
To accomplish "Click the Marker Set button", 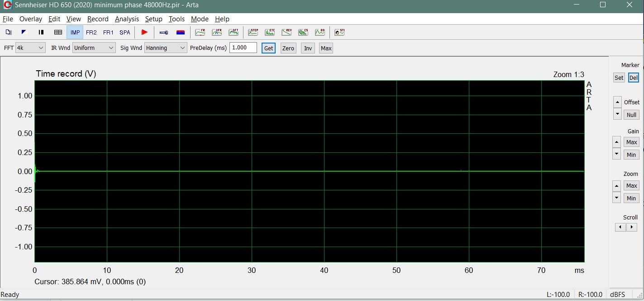I will (619, 78).
